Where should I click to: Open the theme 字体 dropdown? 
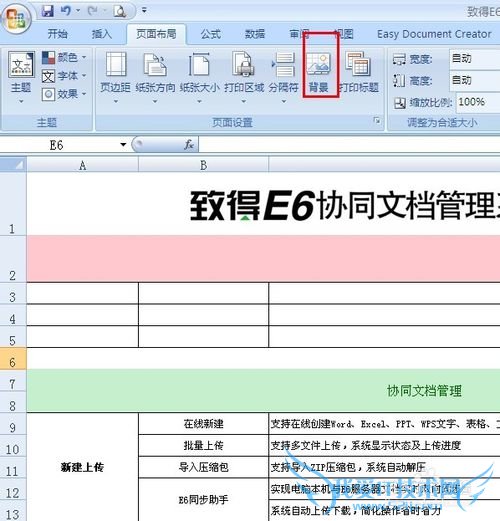pyautogui.click(x=64, y=76)
